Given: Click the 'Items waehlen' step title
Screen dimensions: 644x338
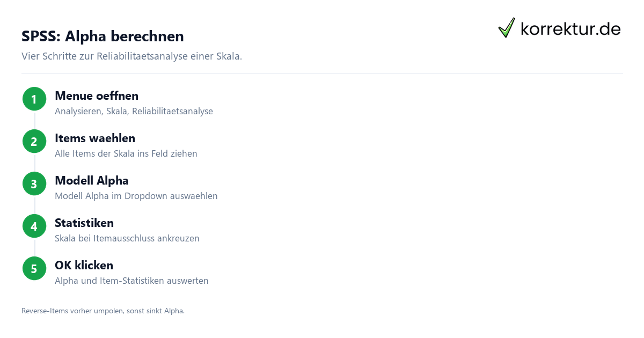Looking at the screenshot, I should tap(95, 138).
